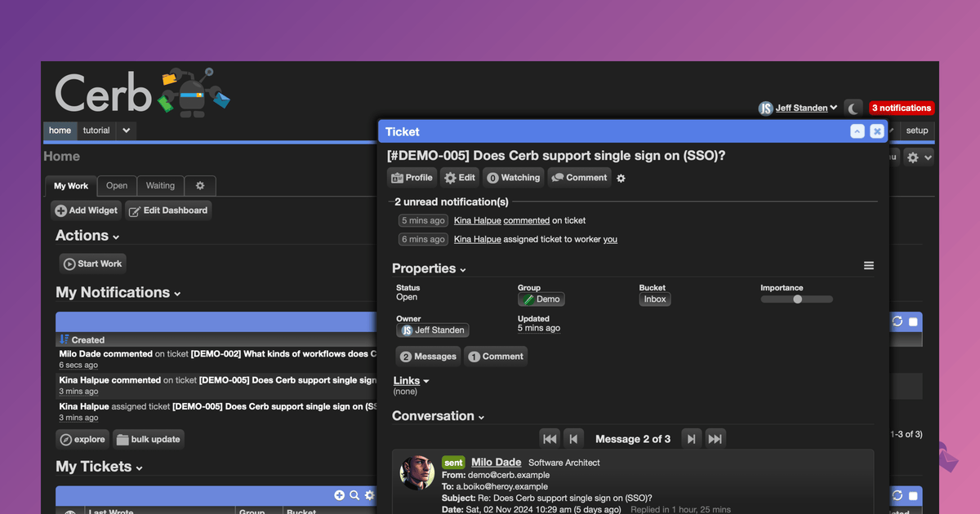Collapse the Properties section

point(429,268)
